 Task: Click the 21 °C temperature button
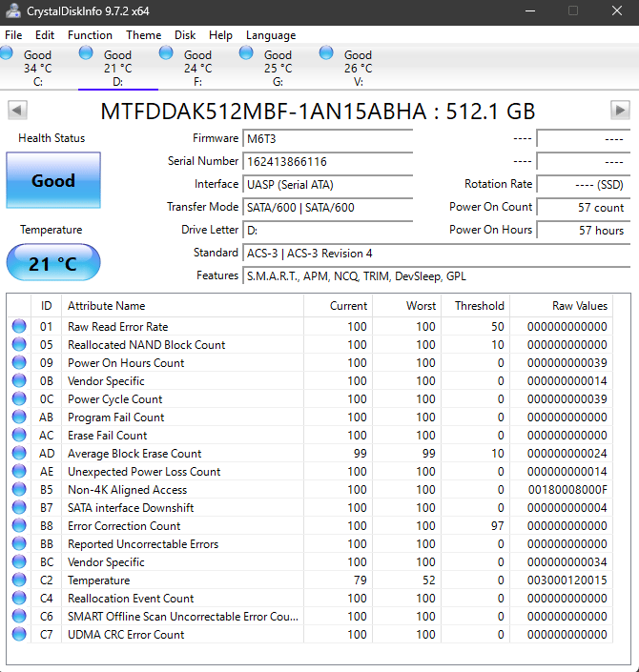(x=53, y=263)
